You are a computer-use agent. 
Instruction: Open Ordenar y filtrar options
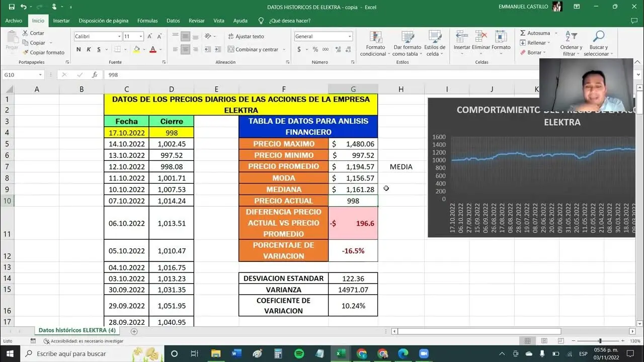[571, 44]
